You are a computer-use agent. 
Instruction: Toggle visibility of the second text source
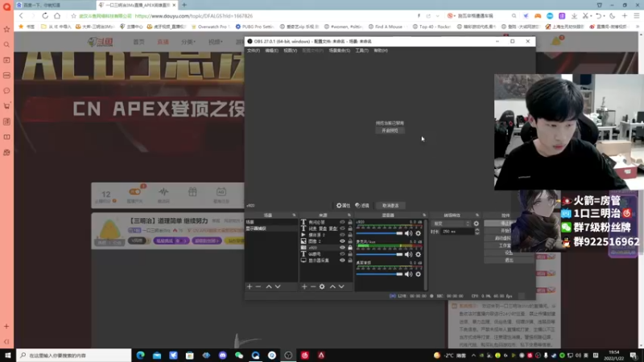(342, 228)
